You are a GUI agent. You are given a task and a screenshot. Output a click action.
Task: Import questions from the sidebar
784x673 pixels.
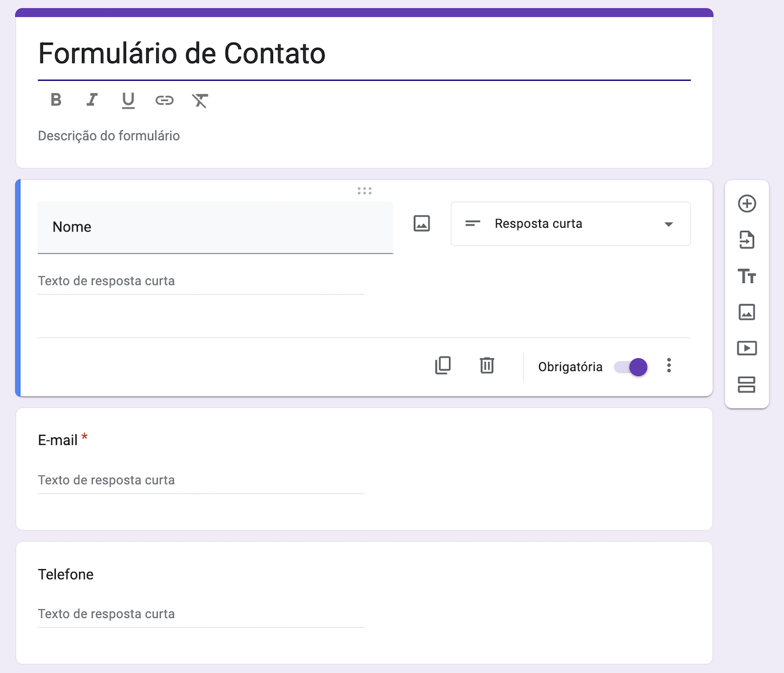747,240
